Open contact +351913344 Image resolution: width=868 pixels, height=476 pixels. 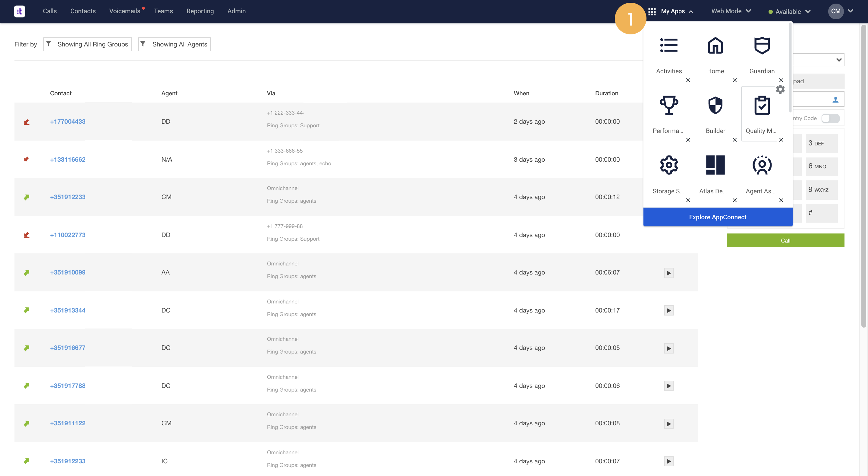(68, 310)
